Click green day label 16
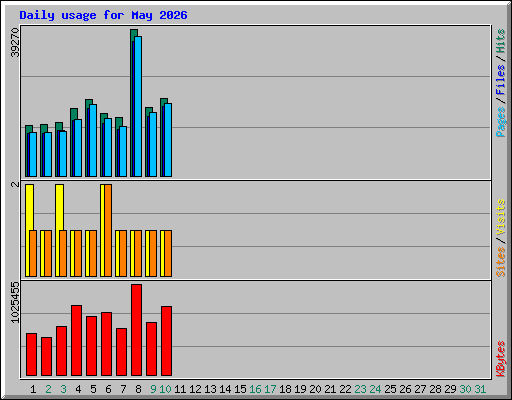 click(x=255, y=389)
